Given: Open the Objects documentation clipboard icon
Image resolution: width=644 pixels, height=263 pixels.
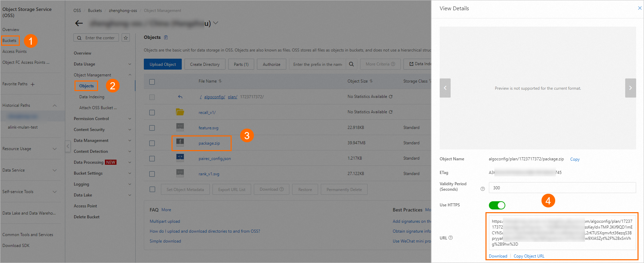Looking at the screenshot, I should coord(166,38).
